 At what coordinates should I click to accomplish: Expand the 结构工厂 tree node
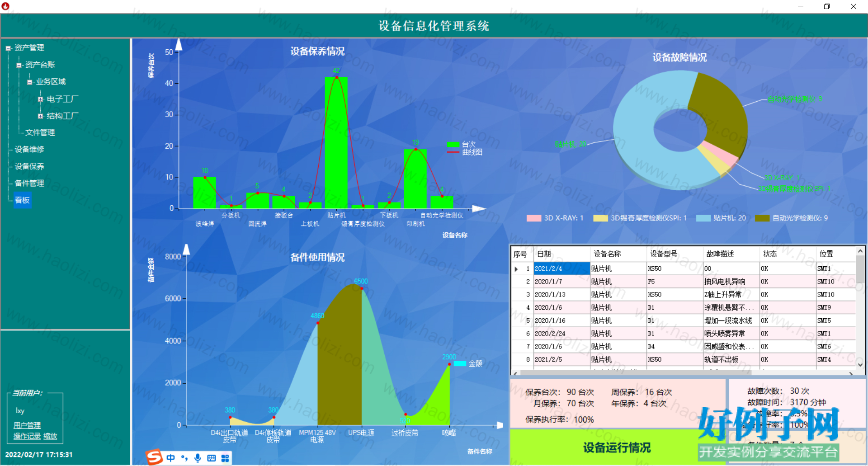click(41, 116)
